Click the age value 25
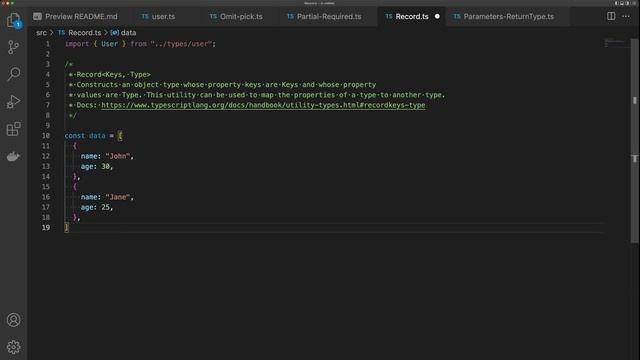640x360 pixels. tap(105, 207)
